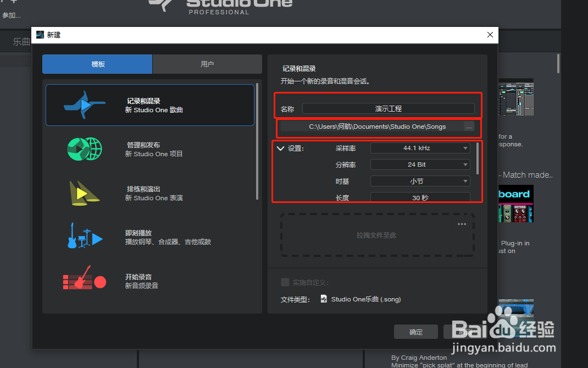Select the 播放钢琴、合成器、吉他或鼓 description

pos(168,242)
